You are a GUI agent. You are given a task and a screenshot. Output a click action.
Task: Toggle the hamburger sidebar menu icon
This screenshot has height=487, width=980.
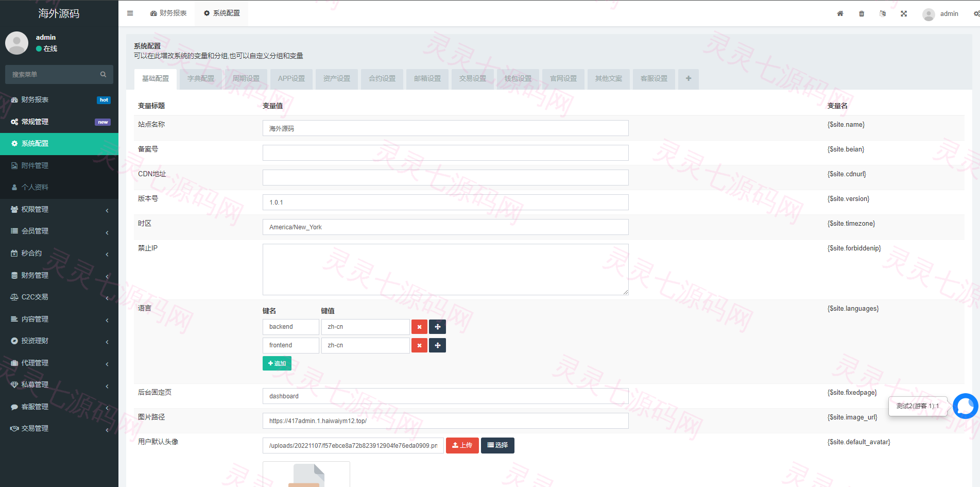pyautogui.click(x=130, y=13)
